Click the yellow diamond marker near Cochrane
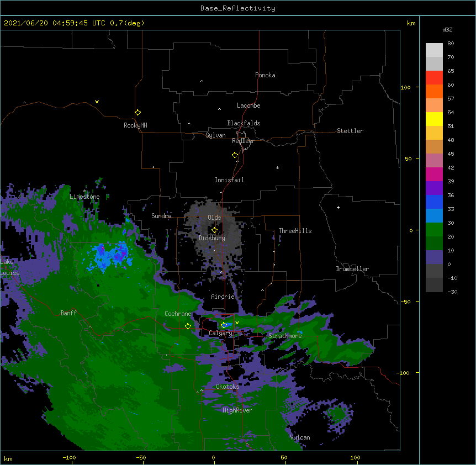476x465 pixels. 188,326
